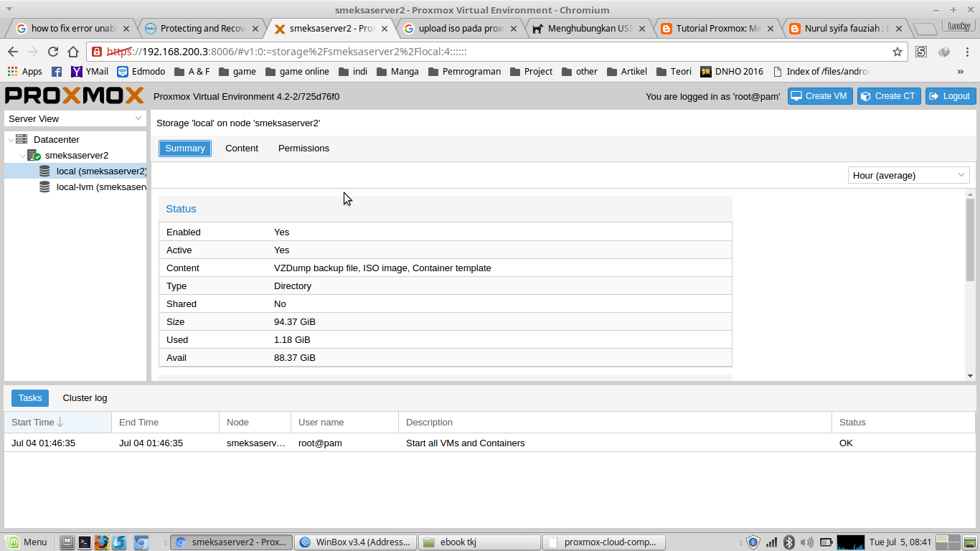Click the local storage database icon

(x=44, y=171)
